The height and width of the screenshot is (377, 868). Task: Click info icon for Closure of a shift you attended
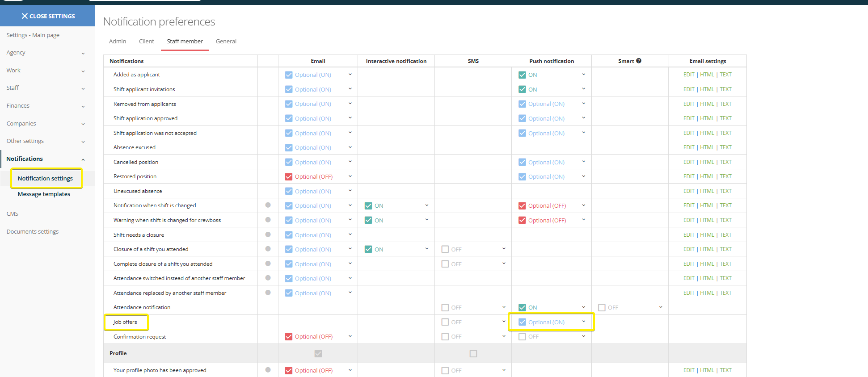pyautogui.click(x=268, y=249)
